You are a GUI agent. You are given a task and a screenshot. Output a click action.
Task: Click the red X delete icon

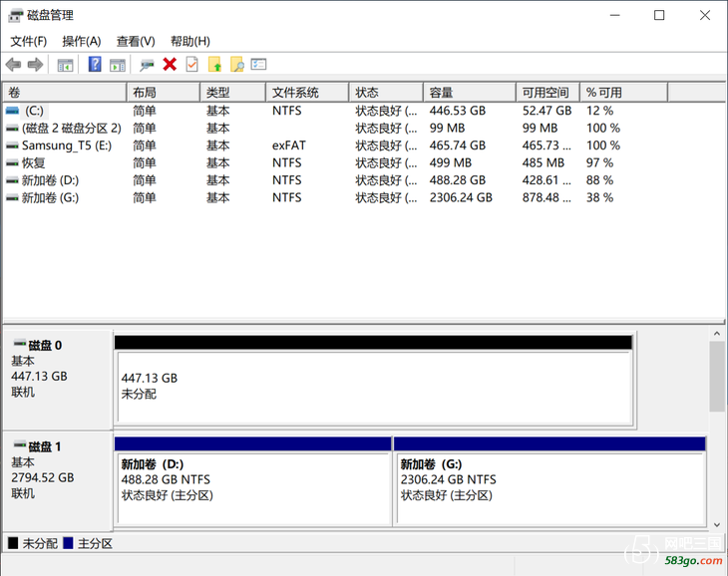tap(170, 65)
